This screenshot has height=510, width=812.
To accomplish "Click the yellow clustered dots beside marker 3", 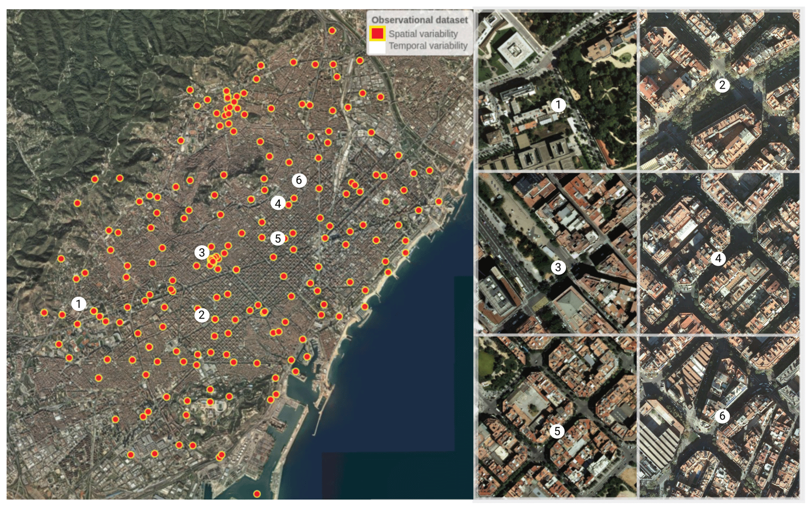I will click(x=213, y=260).
